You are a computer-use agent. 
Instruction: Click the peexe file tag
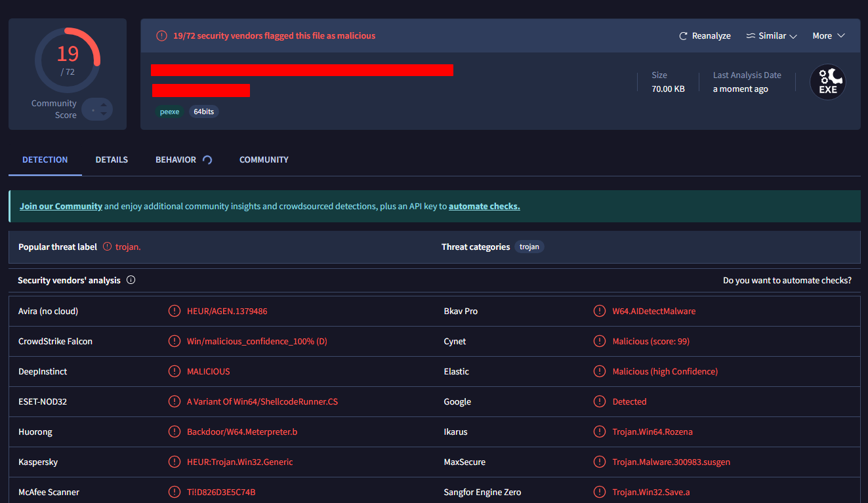170,111
